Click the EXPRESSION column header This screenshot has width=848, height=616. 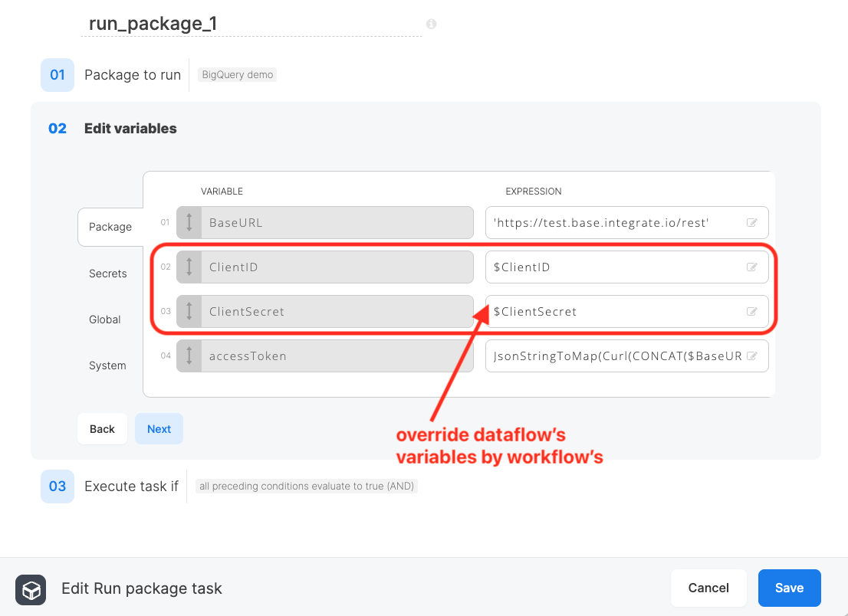pos(533,192)
